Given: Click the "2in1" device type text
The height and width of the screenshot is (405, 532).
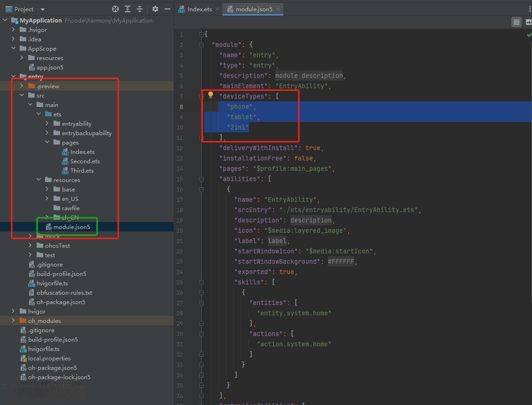Looking at the screenshot, I should [238, 127].
